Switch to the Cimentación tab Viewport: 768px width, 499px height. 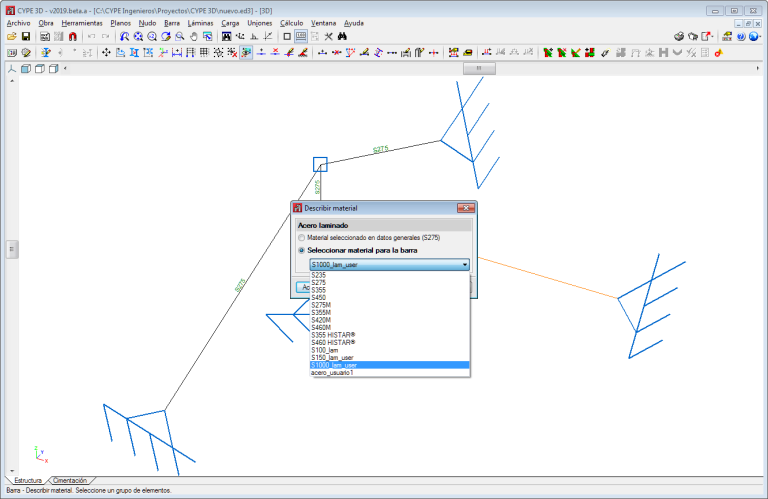(70, 481)
